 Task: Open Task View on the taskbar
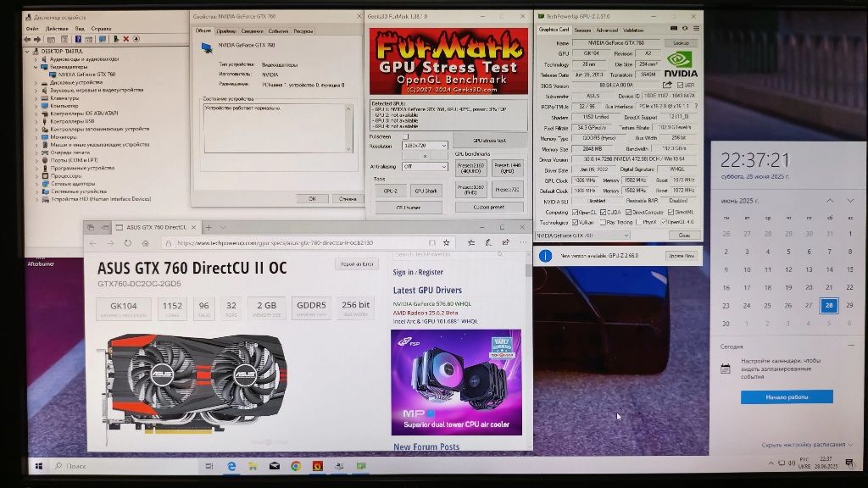tap(209, 466)
